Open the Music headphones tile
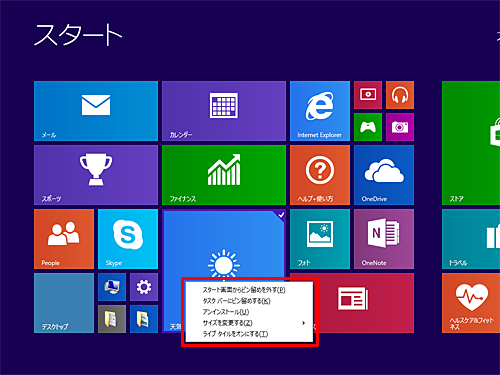 (x=400, y=95)
